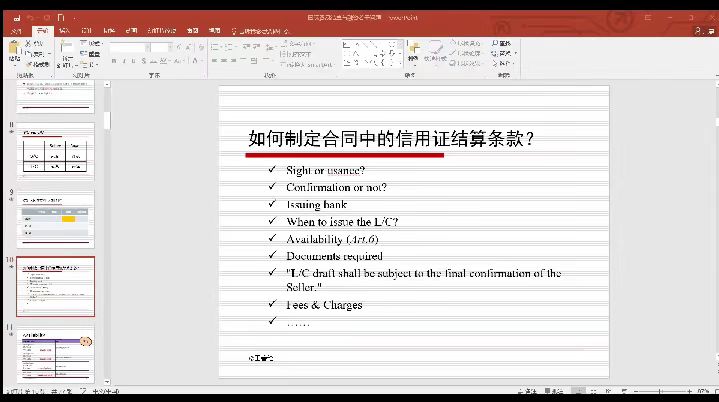The image size is (719, 402).
Task: Click the Undo icon in quick access toolbar
Action: click(x=31, y=18)
